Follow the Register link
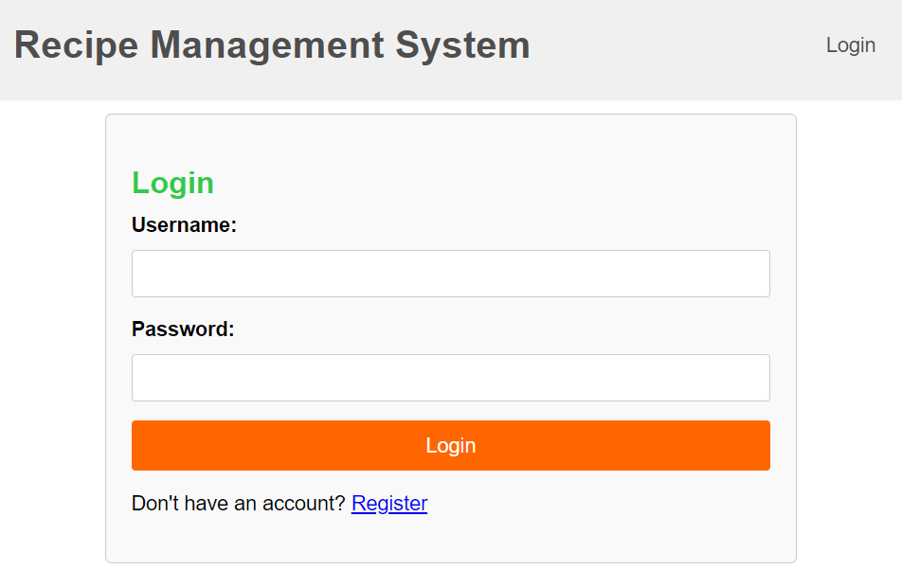Viewport: 902px width, 588px height. point(389,504)
